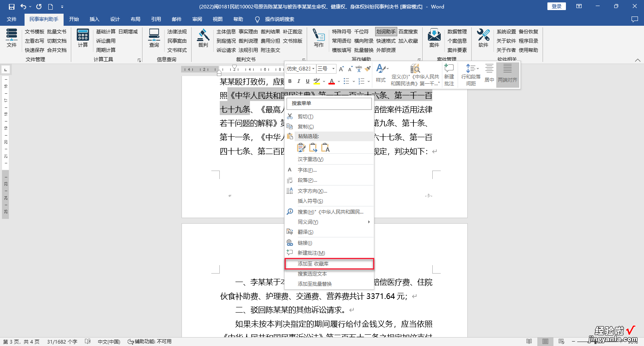Open the 写作 writing assistant icon
Image resolution: width=644 pixels, height=346 pixels.
[x=319, y=38]
